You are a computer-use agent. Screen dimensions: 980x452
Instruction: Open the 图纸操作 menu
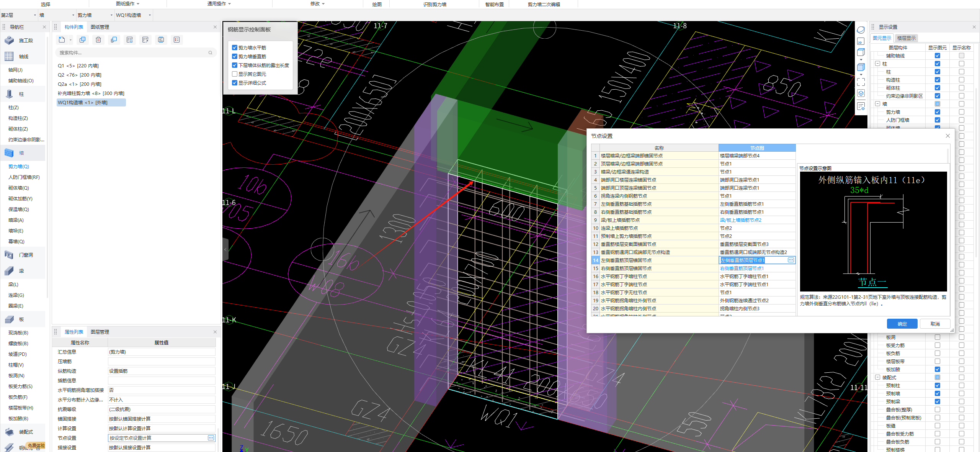[x=128, y=4]
